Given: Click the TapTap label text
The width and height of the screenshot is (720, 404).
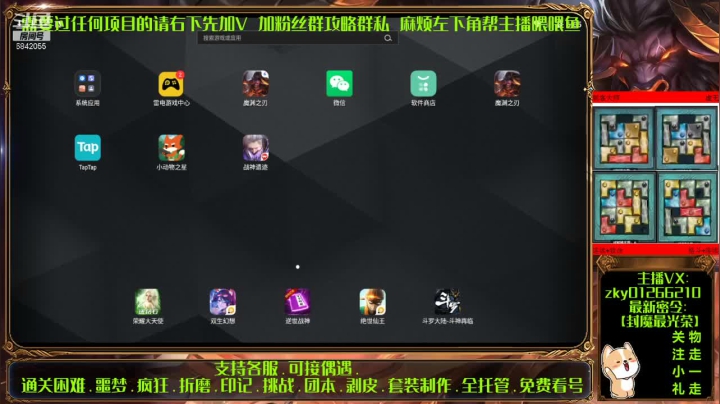Looking at the screenshot, I should [x=87, y=167].
